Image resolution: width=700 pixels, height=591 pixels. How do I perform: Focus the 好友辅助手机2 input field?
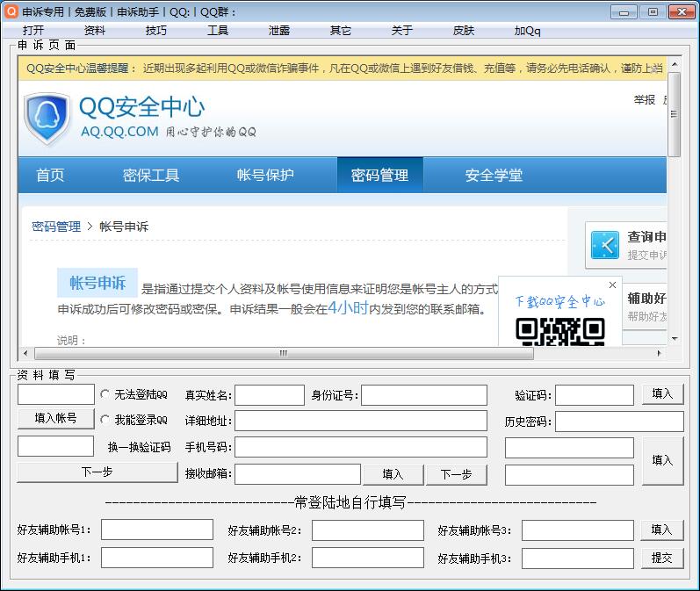coord(368,558)
